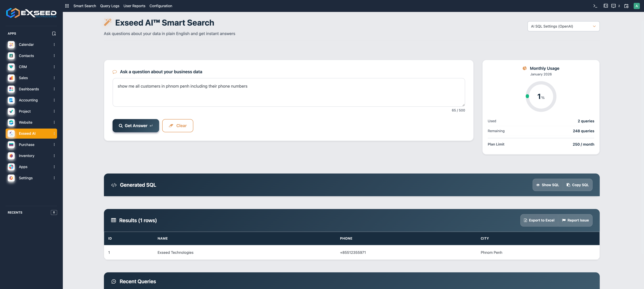
Task: Export results to Excel
Action: click(539, 220)
